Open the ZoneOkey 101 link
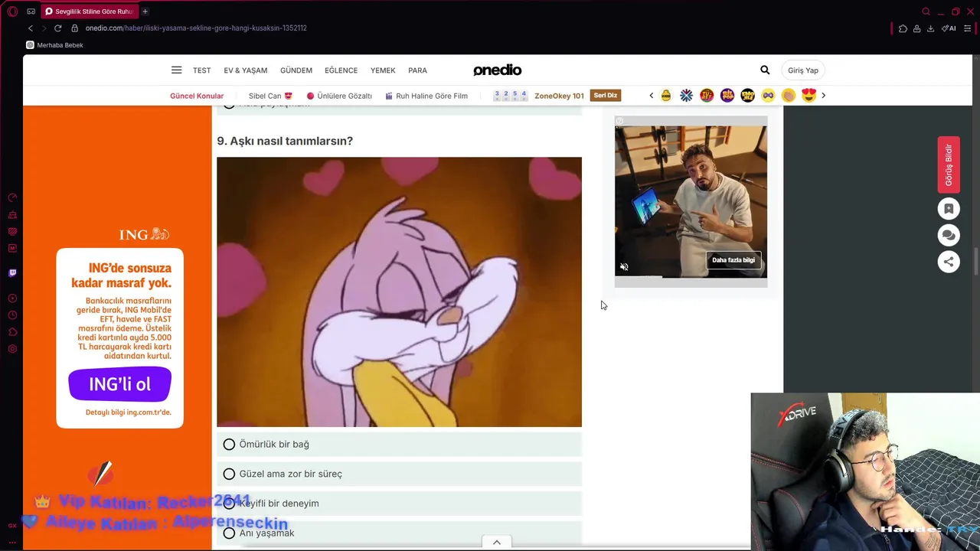The image size is (980, 551). pyautogui.click(x=559, y=96)
